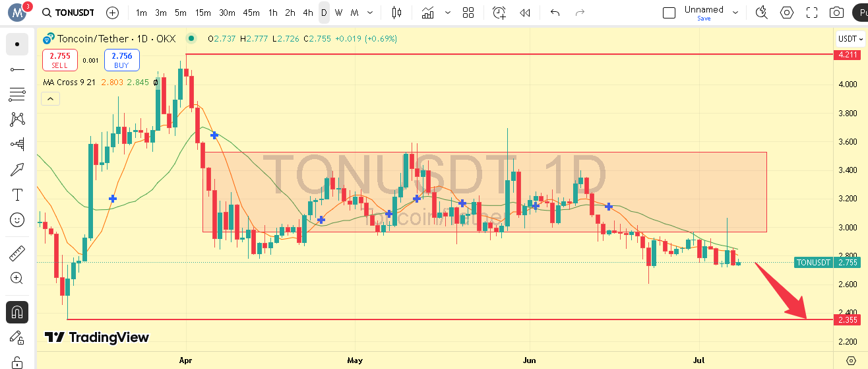Select the daily D interval
Screen dimensions: 868x369
(x=324, y=13)
